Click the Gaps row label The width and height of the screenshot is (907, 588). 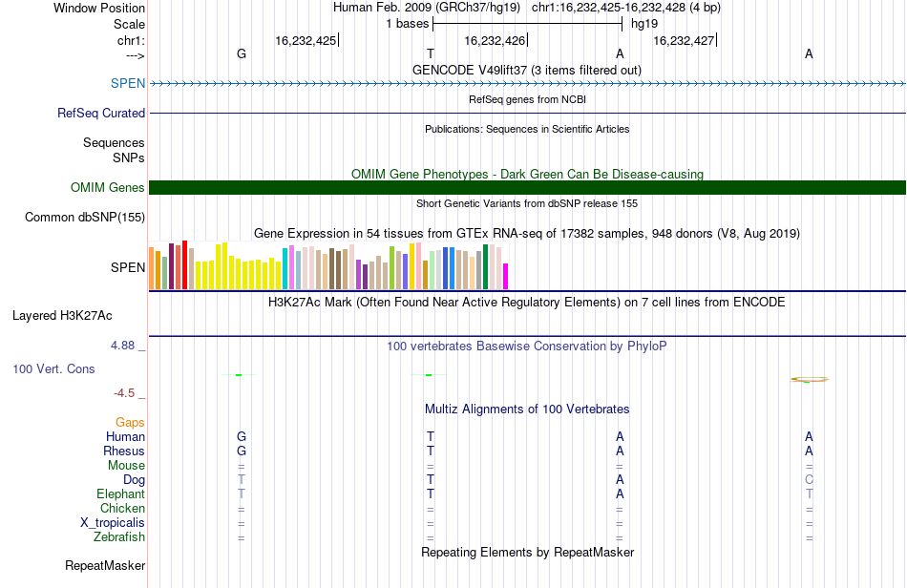[x=130, y=422]
